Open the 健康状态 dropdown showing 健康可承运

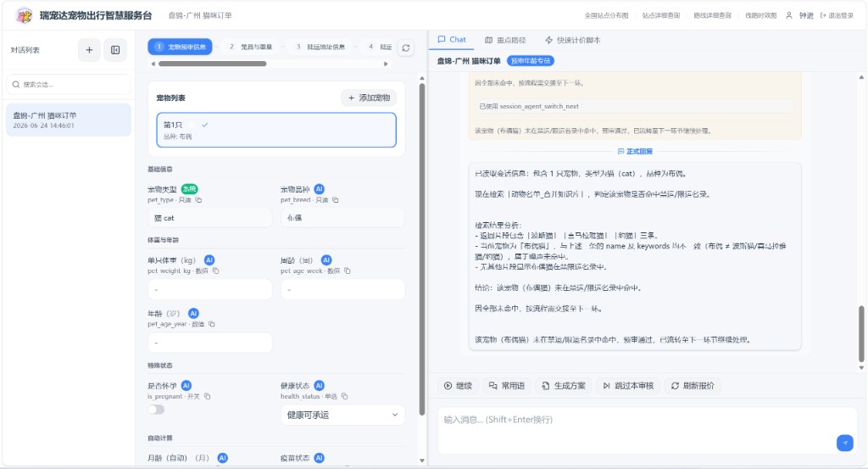coord(342,415)
